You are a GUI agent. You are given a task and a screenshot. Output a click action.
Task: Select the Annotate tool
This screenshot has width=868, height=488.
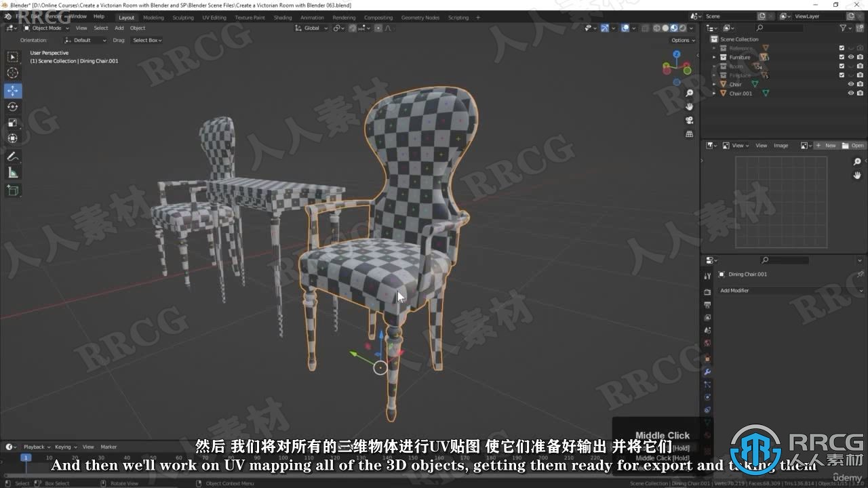pos(13,157)
